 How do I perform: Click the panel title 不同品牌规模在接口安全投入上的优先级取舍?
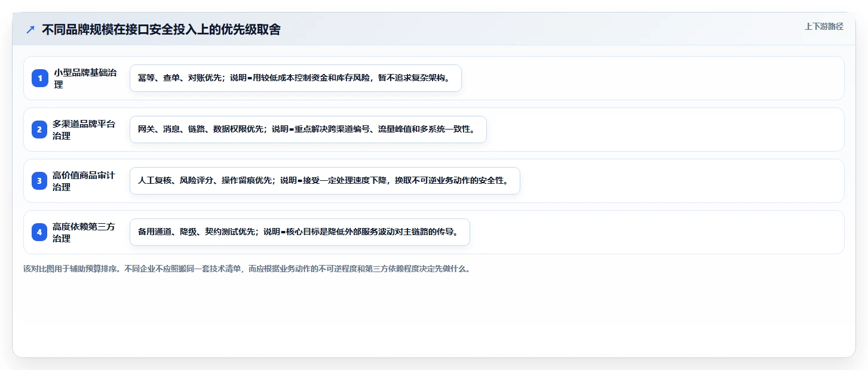161,29
